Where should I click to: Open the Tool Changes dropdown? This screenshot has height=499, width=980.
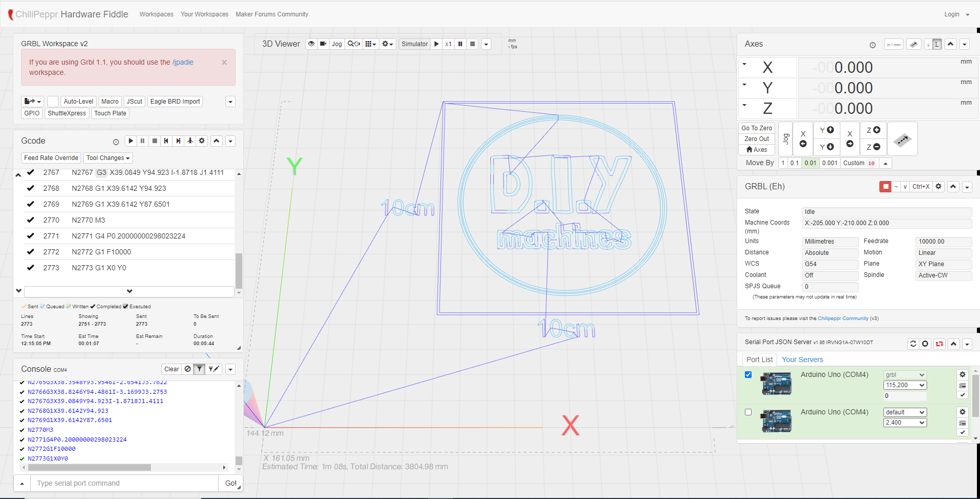108,158
